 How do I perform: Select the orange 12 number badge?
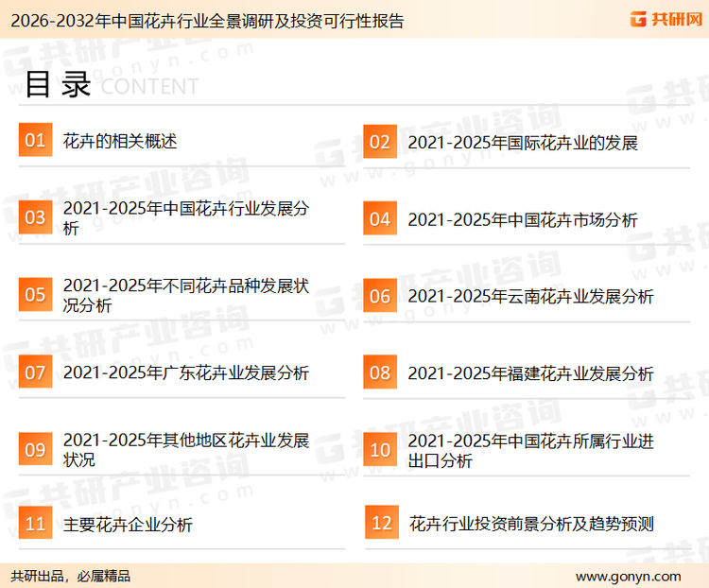381,523
